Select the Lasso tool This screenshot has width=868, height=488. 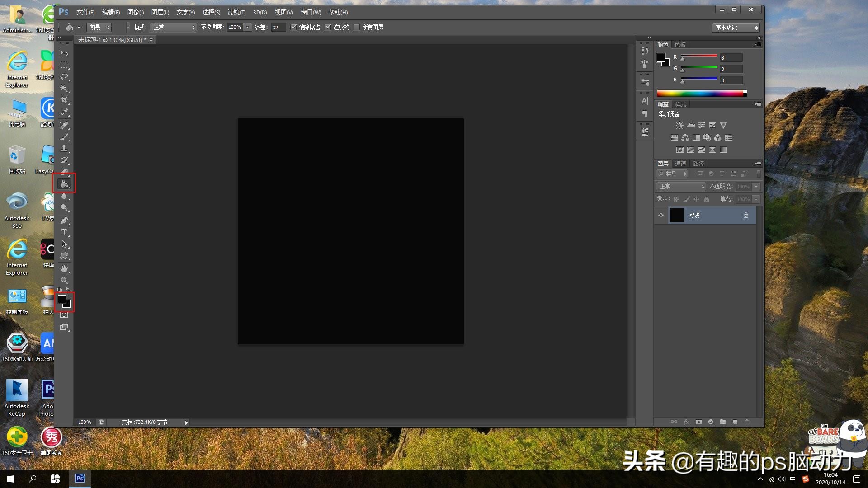pos(64,77)
